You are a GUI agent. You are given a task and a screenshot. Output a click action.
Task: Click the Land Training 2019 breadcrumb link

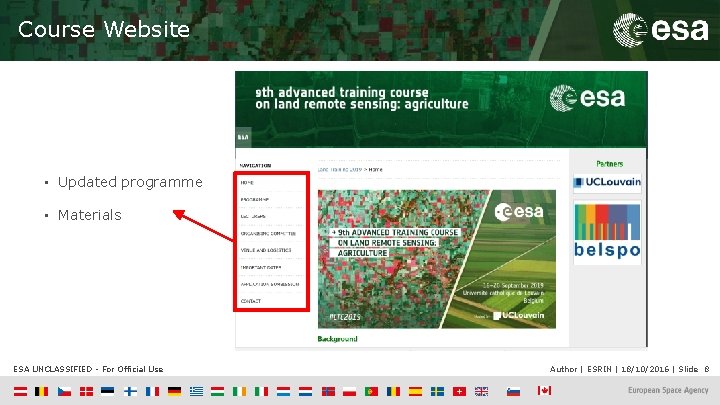(x=340, y=169)
